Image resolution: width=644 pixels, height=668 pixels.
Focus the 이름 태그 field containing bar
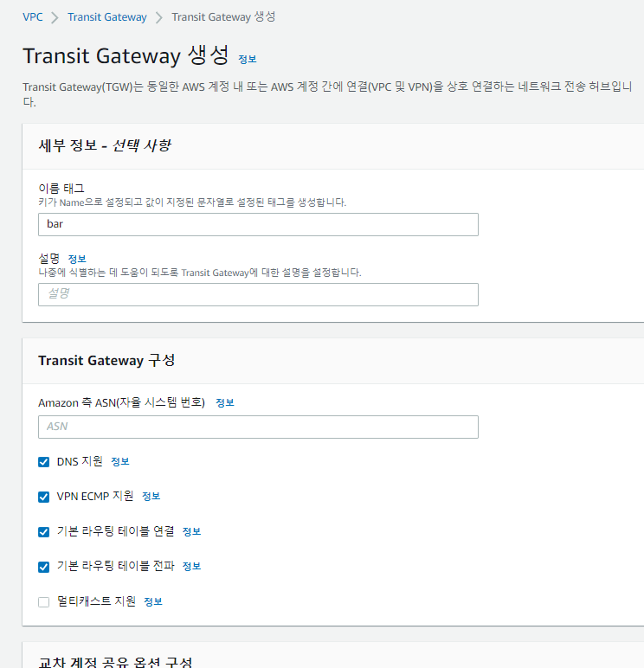[258, 224]
